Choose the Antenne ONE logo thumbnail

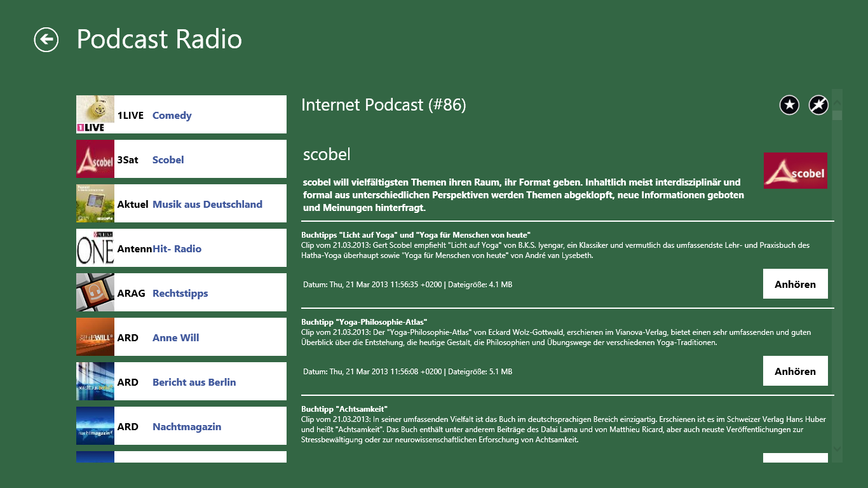click(x=95, y=248)
